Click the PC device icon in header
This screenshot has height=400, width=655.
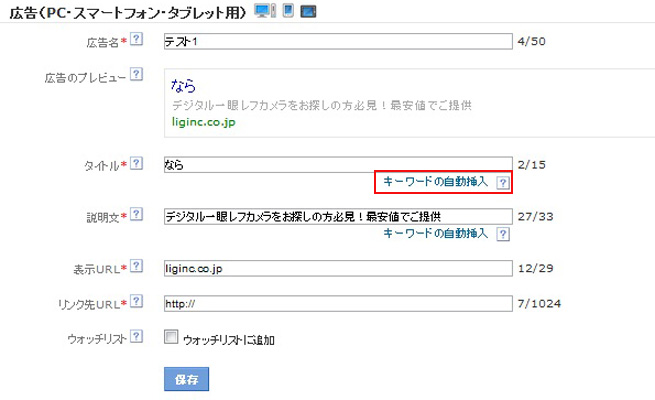tap(265, 11)
